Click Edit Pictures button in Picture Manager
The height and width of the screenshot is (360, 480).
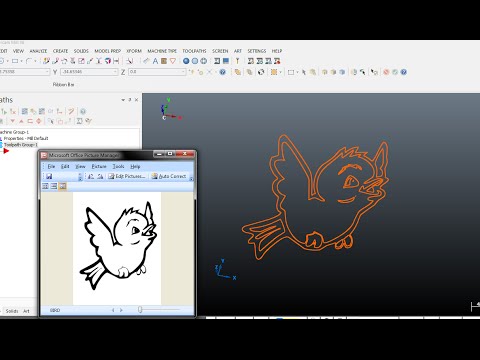[x=127, y=176]
